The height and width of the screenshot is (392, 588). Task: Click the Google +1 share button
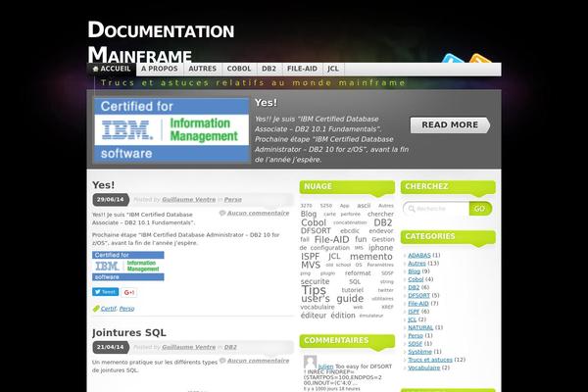129,292
